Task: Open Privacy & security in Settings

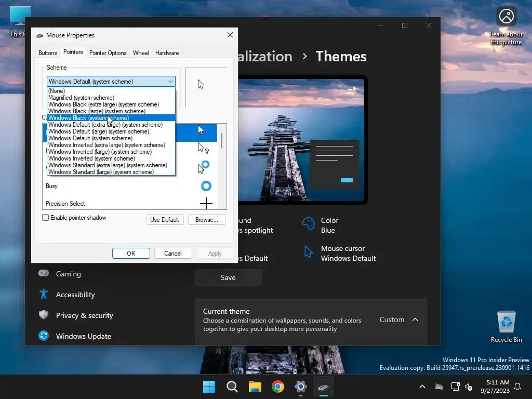Action: coord(85,315)
